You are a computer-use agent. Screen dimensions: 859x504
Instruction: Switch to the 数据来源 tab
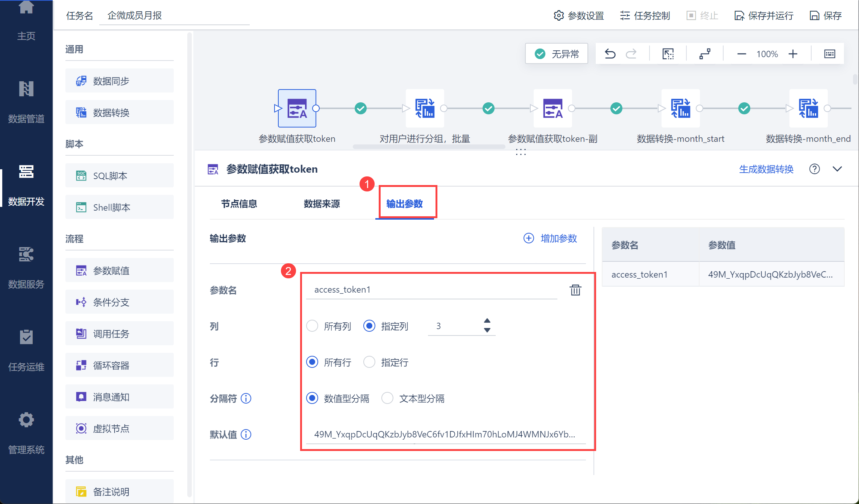click(x=322, y=204)
